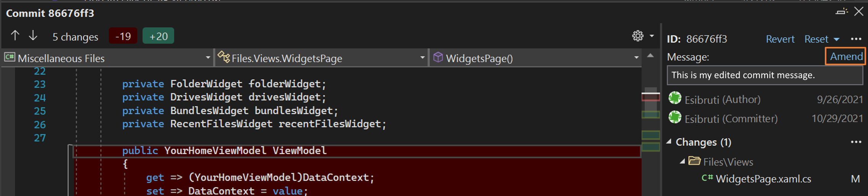Click the Files\Views folder icon

pos(694,161)
